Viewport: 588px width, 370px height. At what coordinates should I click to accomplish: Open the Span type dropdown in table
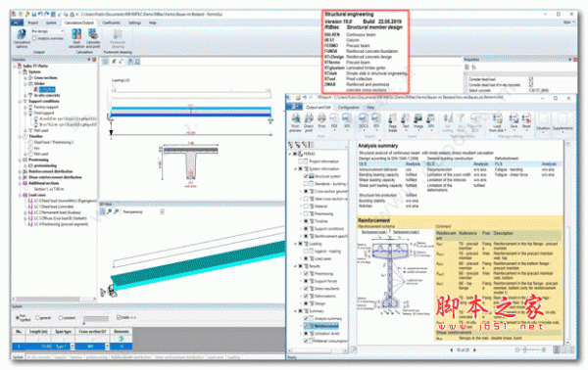[x=73, y=347]
